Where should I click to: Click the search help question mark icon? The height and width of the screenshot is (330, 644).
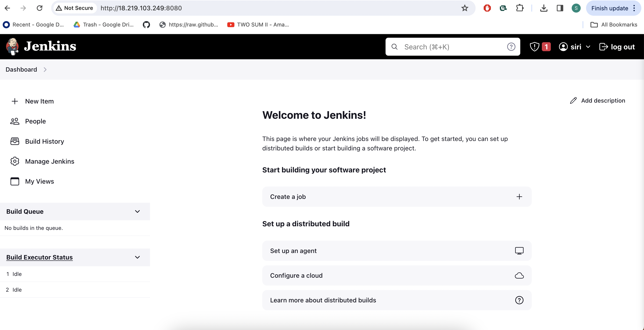pyautogui.click(x=511, y=47)
